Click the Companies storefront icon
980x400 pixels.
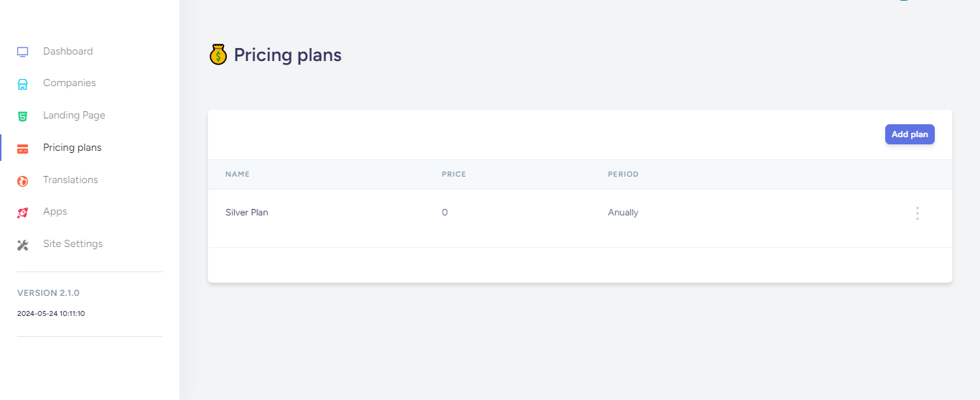22,84
